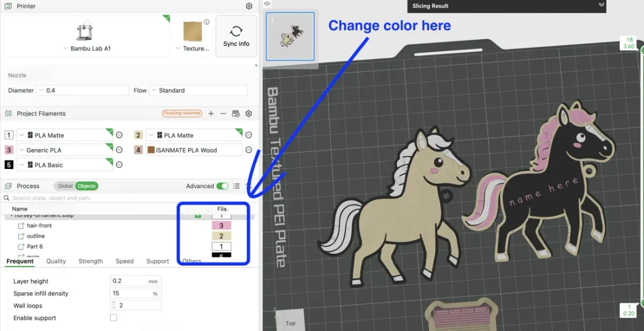The width and height of the screenshot is (644, 331).
Task: Click the Sync info button
Action: (236, 36)
